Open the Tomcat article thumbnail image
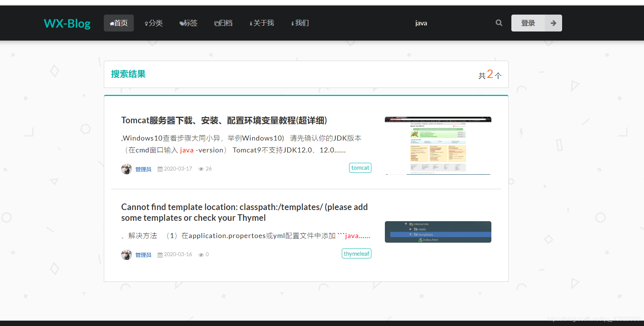 click(x=438, y=146)
